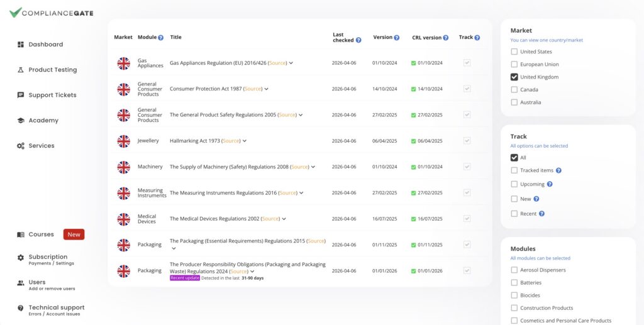The width and height of the screenshot is (644, 325).
Task: Click the Support Tickets chat icon
Action: point(21,95)
